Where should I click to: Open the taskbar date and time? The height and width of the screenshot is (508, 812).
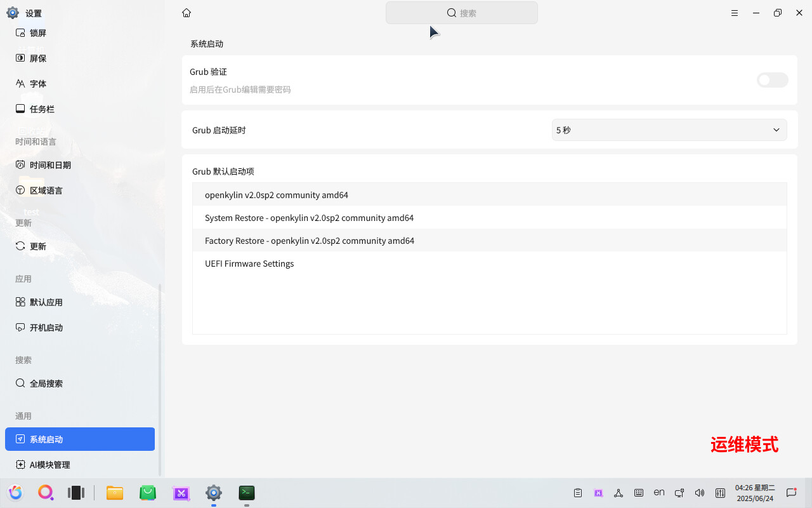(755, 493)
